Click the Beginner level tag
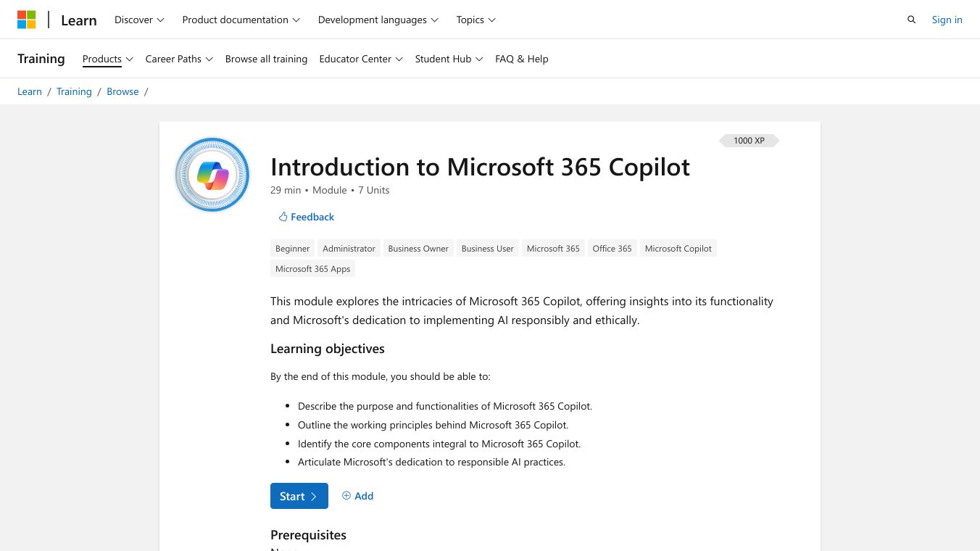The height and width of the screenshot is (551, 980). (x=292, y=249)
